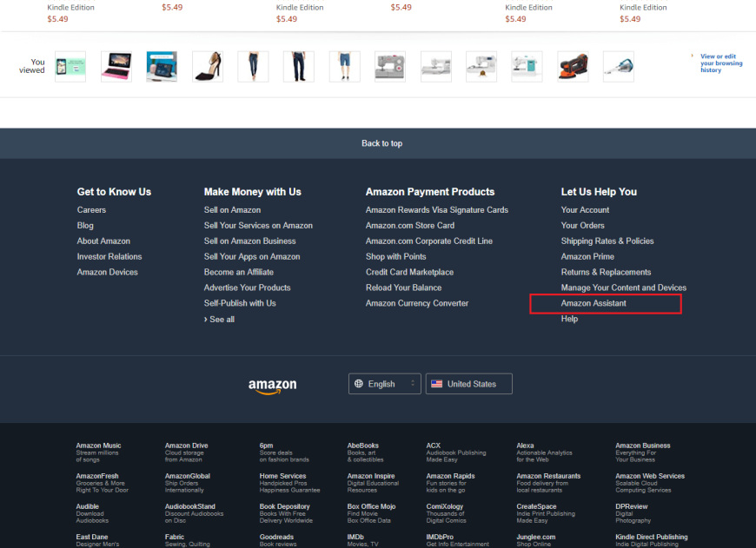756x548 pixels.
Task: Open the first viewed tablet thumbnail
Action: coord(70,67)
